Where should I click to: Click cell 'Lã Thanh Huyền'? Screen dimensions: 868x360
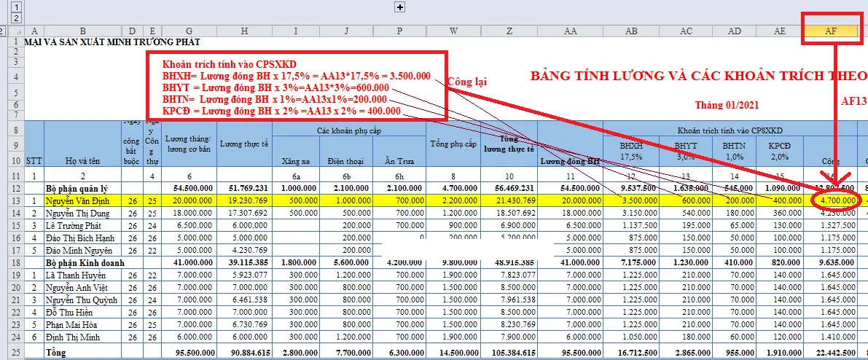coord(82,275)
